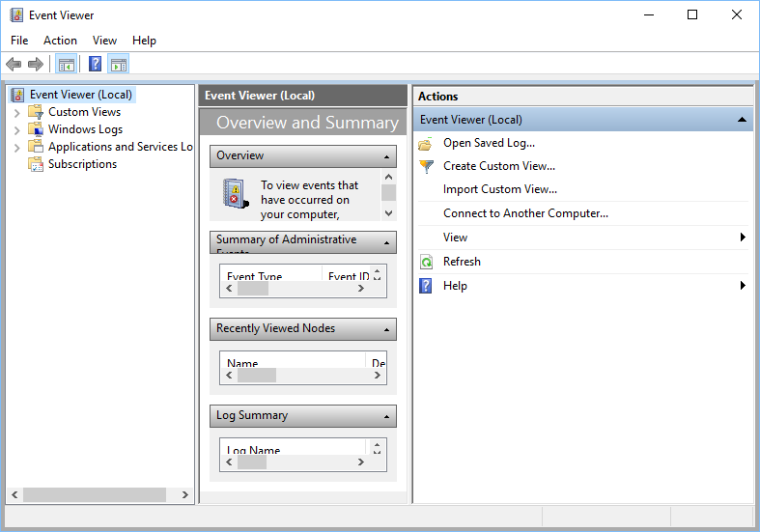
Task: Collapse Summary of Administrative Events section
Action: tap(386, 242)
